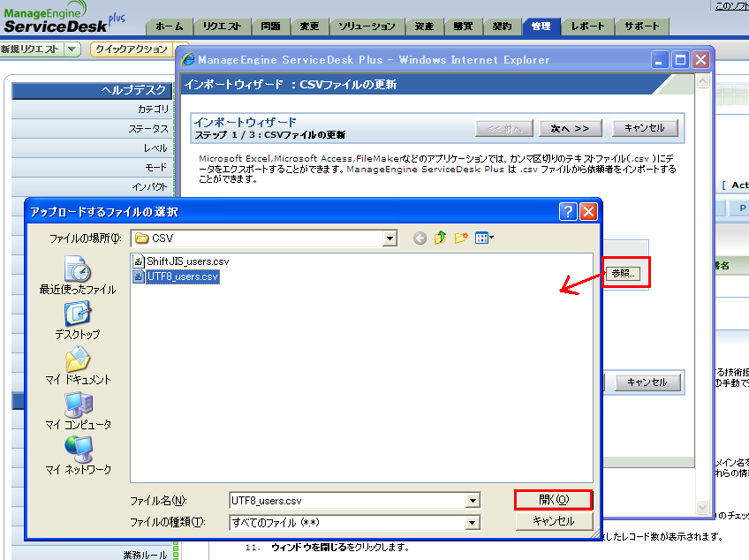Click the 開く(O) button
Viewport: 749px width, 560px height.
(554, 500)
